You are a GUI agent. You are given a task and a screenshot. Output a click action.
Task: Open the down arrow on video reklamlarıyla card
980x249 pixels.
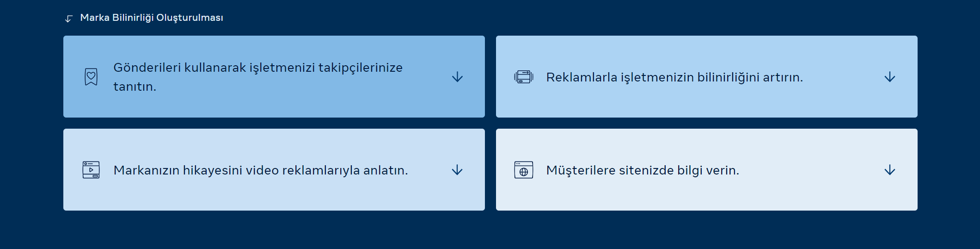coord(457,170)
